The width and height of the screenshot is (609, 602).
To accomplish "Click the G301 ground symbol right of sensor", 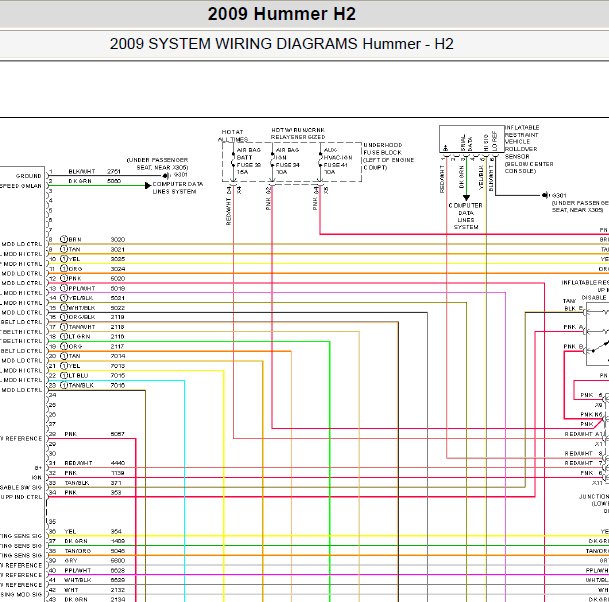I will pos(545,195).
